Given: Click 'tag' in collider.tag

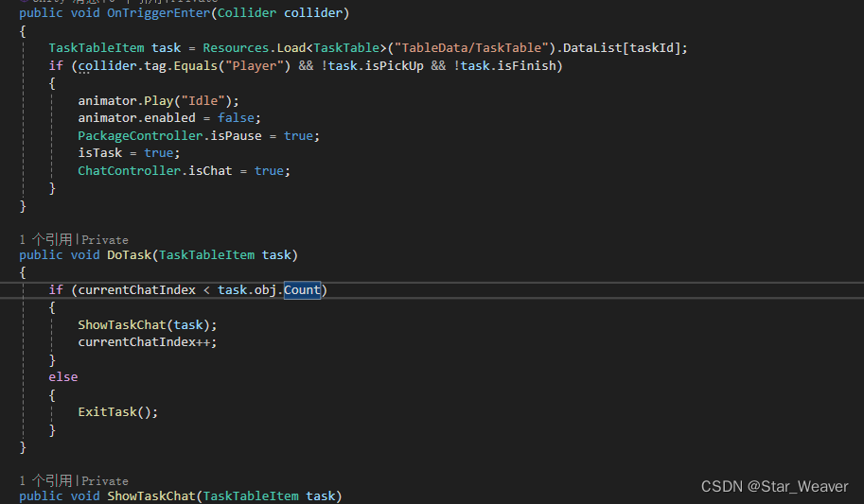Looking at the screenshot, I should tap(155, 65).
